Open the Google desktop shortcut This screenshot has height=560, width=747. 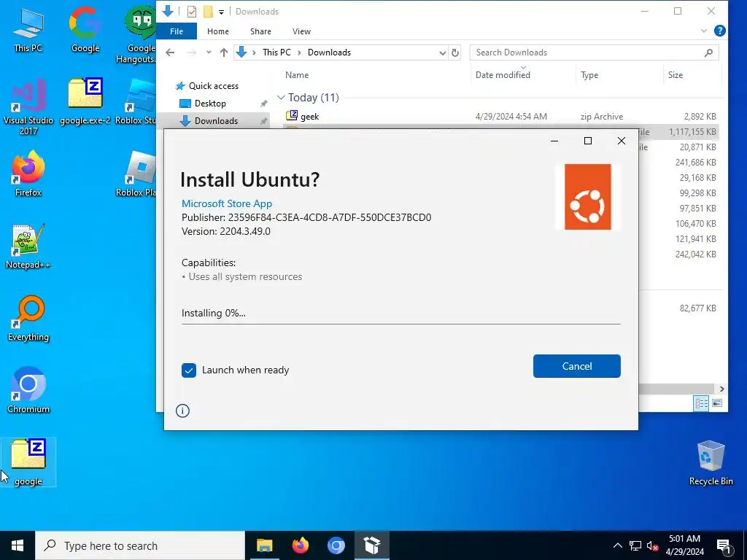pyautogui.click(x=85, y=29)
